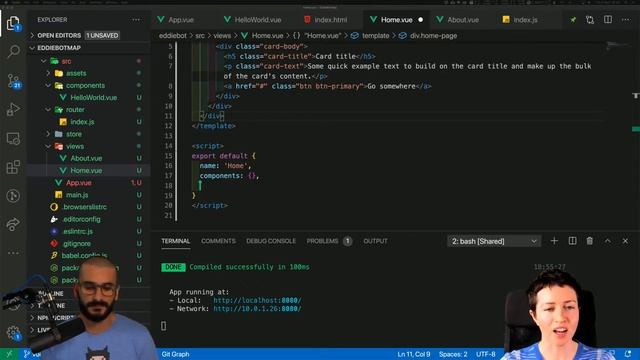
Task: Create a new terminal with plus icon
Action: 554,241
